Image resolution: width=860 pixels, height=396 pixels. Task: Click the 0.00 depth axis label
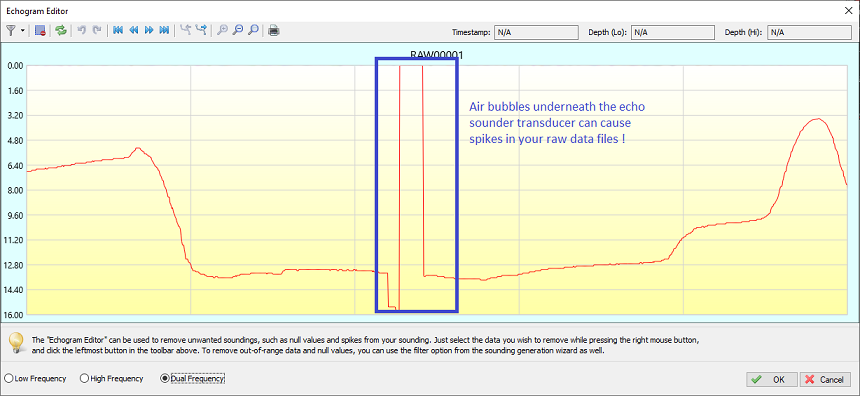[x=14, y=66]
